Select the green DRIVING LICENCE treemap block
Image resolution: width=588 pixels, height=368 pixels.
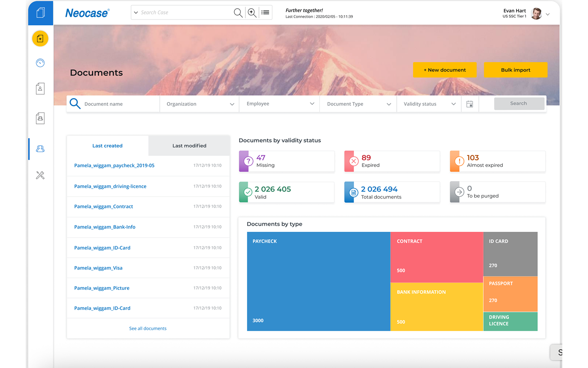tap(510, 321)
